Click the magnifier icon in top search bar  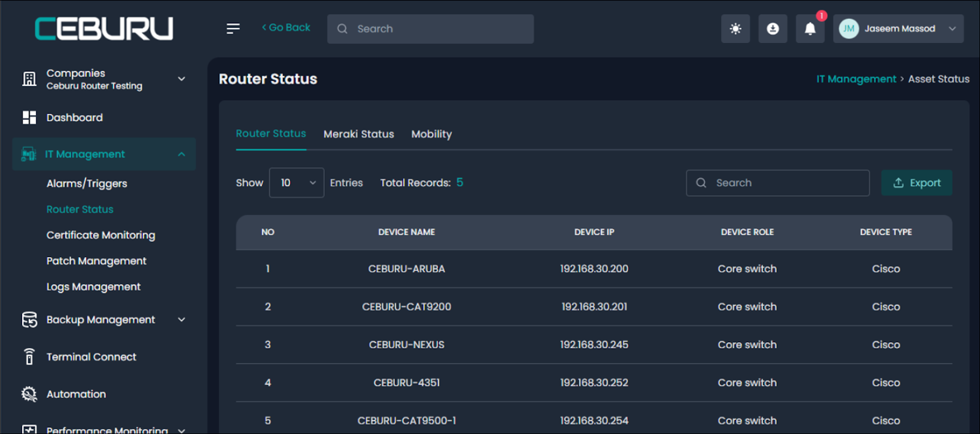pos(342,29)
